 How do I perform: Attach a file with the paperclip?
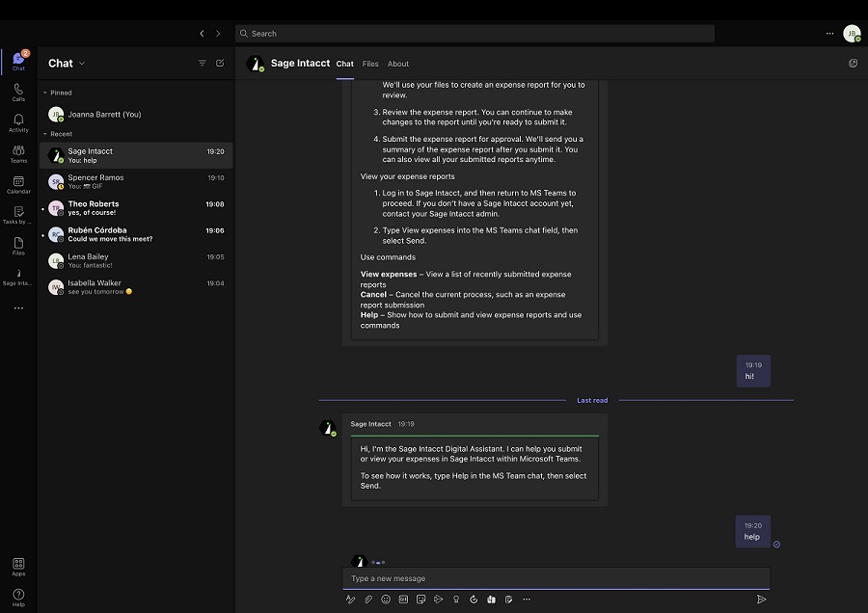[x=368, y=600]
